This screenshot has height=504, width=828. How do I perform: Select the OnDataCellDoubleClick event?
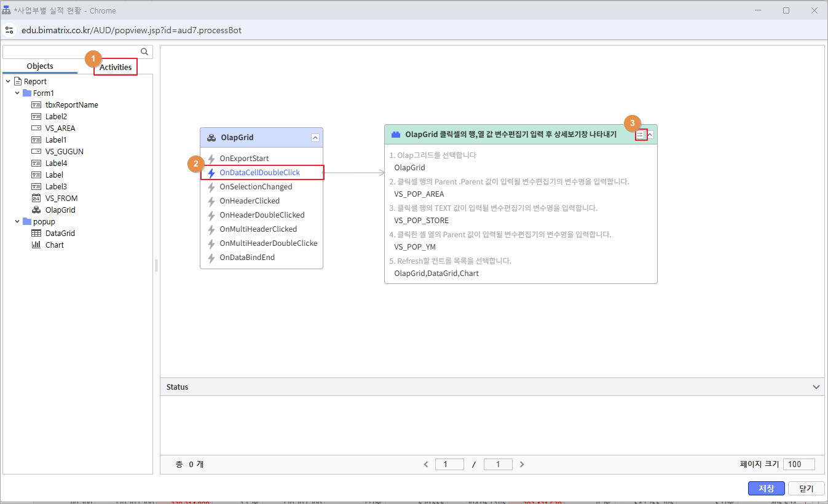click(259, 173)
